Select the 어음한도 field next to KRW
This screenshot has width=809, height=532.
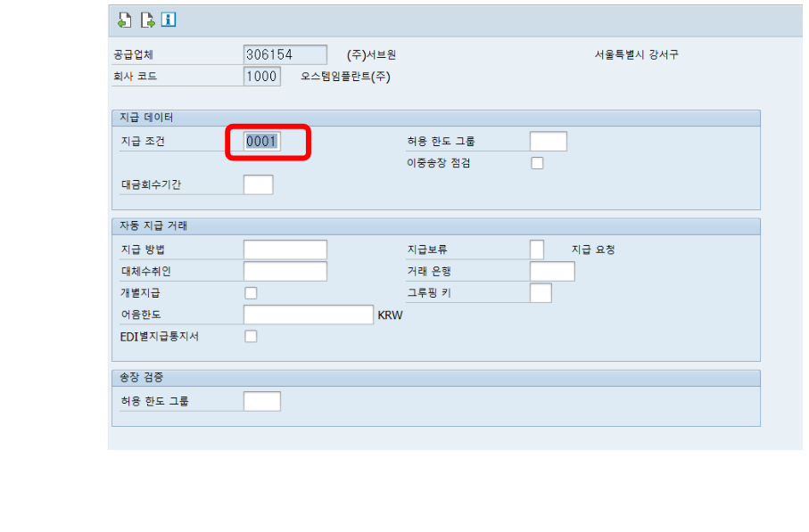coord(308,315)
